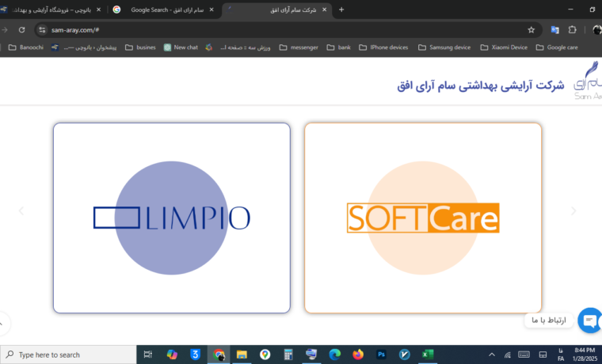
Task: Open the Chrome extensions puzzle icon
Action: 573,30
